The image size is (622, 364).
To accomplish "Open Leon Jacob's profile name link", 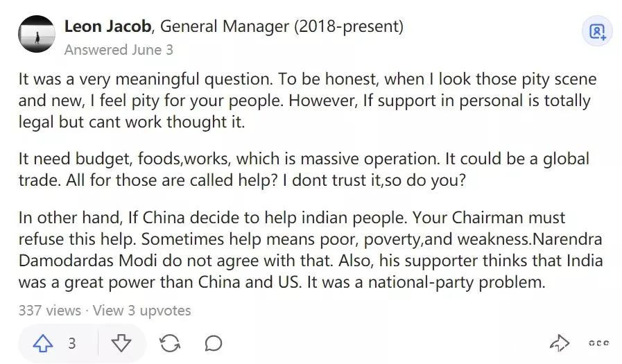I will tap(107, 27).
